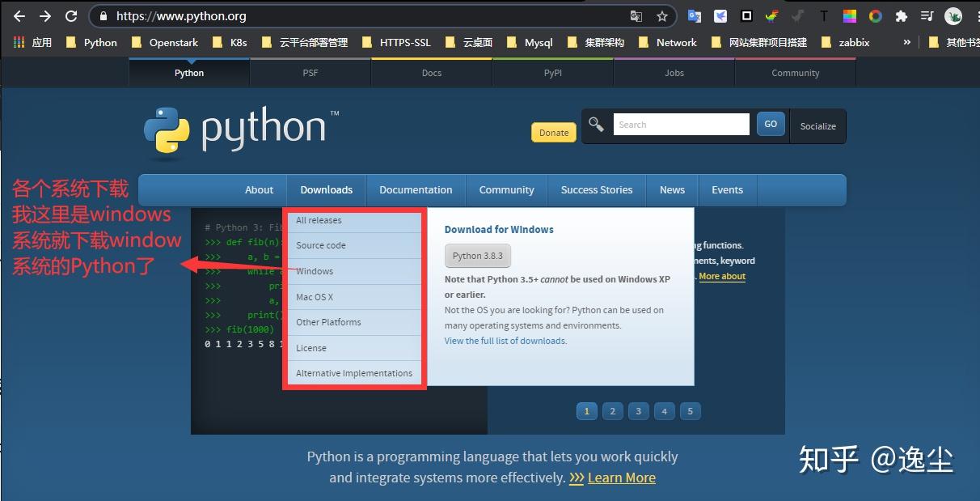Open the Events navigation menu
980x501 pixels.
[727, 190]
